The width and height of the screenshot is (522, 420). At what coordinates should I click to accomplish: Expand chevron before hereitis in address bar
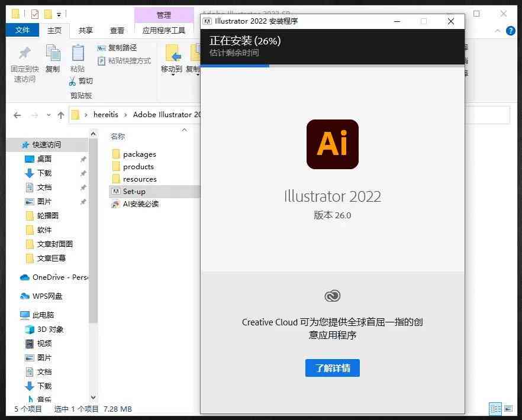[86, 115]
